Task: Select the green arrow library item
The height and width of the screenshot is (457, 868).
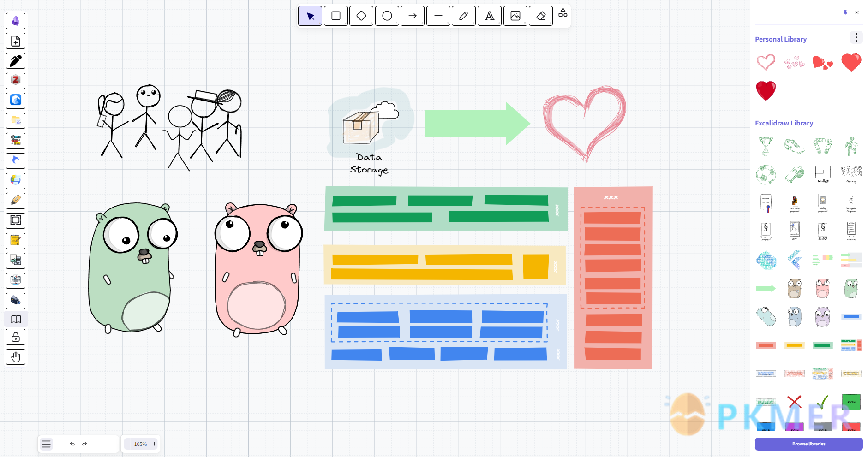Action: 766,289
